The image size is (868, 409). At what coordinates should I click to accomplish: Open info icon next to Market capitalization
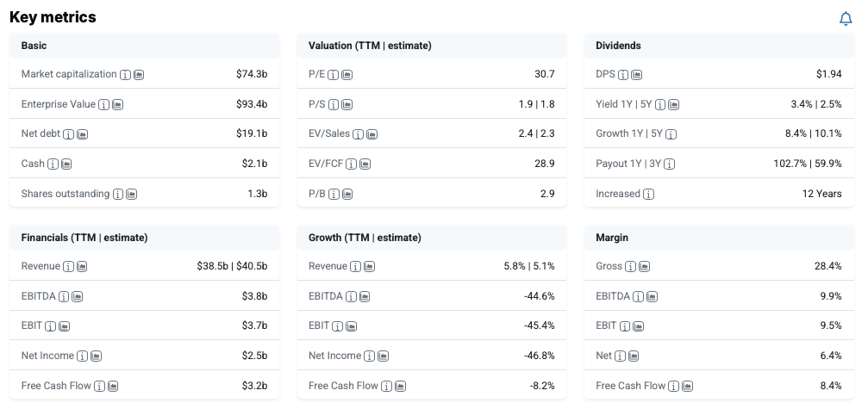126,75
